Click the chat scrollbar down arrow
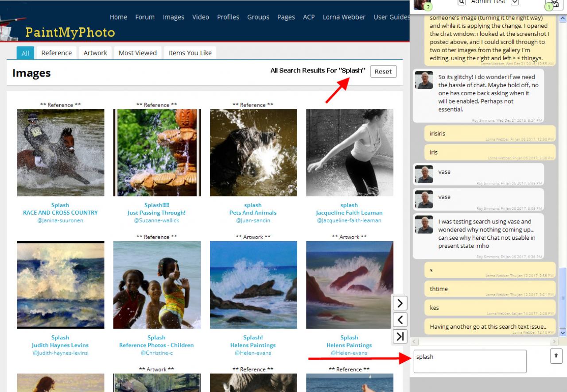This screenshot has width=567, height=392. tap(563, 333)
